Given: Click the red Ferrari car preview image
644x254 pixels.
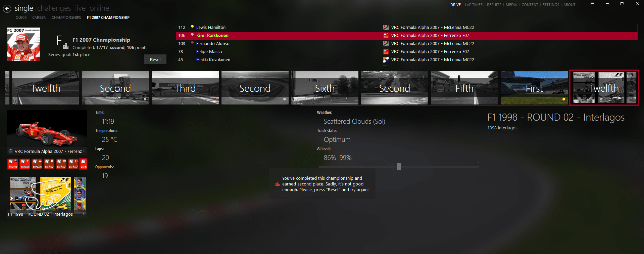Looking at the screenshot, I should [47, 129].
